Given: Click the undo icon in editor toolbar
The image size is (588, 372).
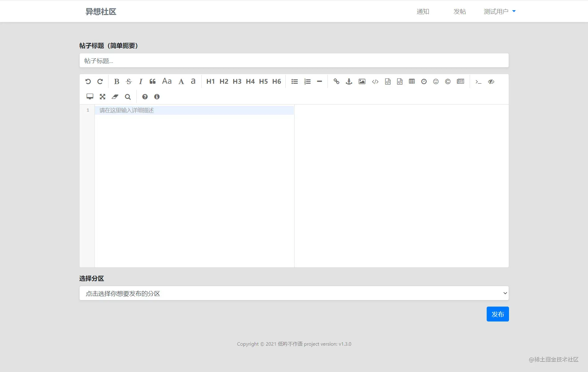Looking at the screenshot, I should (88, 82).
